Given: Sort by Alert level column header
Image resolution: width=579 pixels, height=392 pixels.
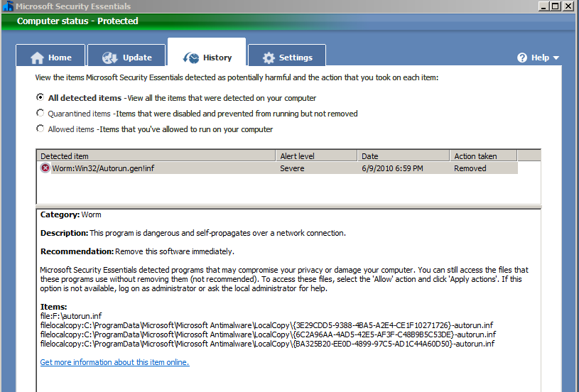Looking at the screenshot, I should pyautogui.click(x=317, y=156).
